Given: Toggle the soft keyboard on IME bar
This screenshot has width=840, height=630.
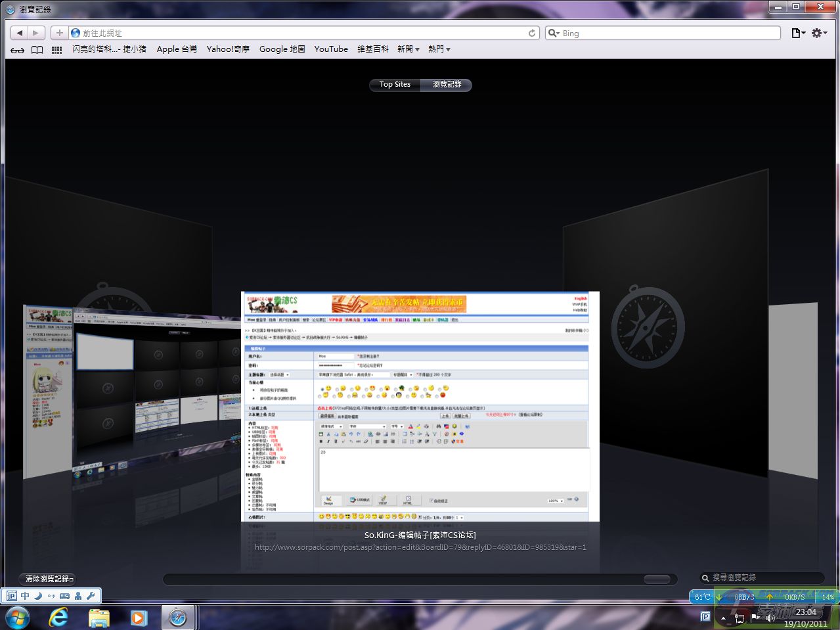Looking at the screenshot, I should tap(64, 596).
